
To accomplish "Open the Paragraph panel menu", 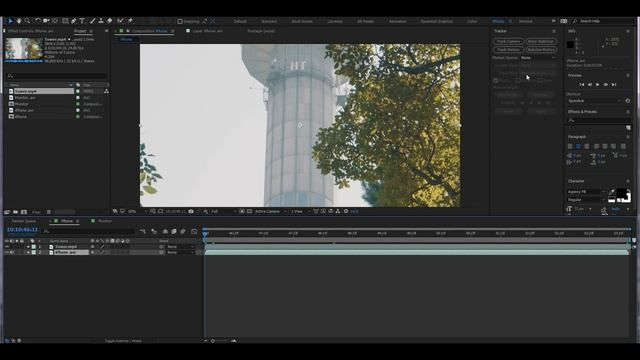I will click(628, 137).
